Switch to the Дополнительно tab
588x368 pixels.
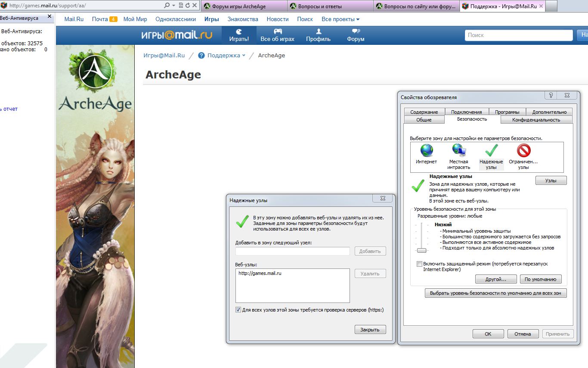pos(549,112)
